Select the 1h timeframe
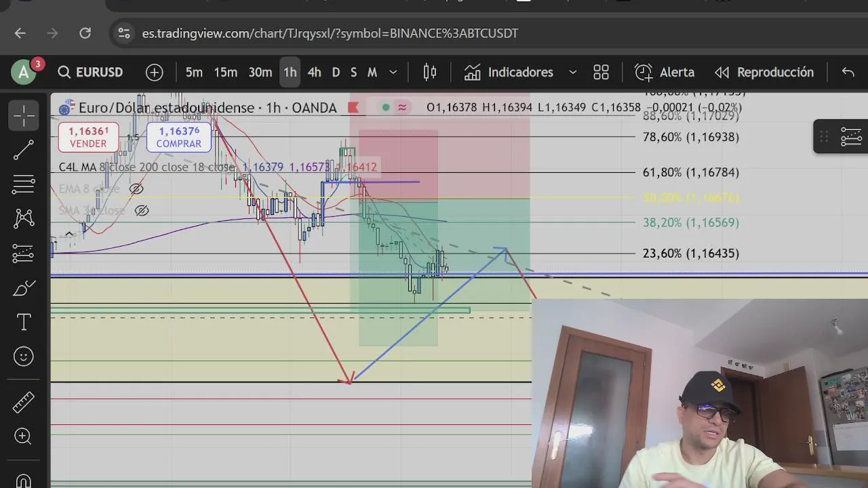The height and width of the screenshot is (488, 868). [290, 72]
